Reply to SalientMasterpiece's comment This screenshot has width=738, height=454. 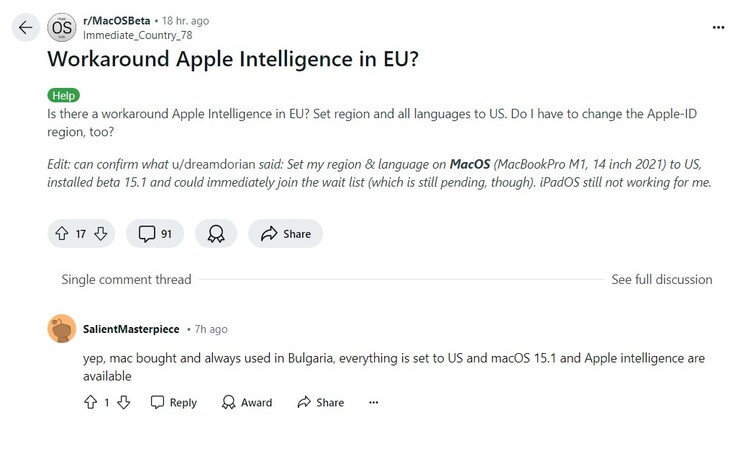pos(173,402)
